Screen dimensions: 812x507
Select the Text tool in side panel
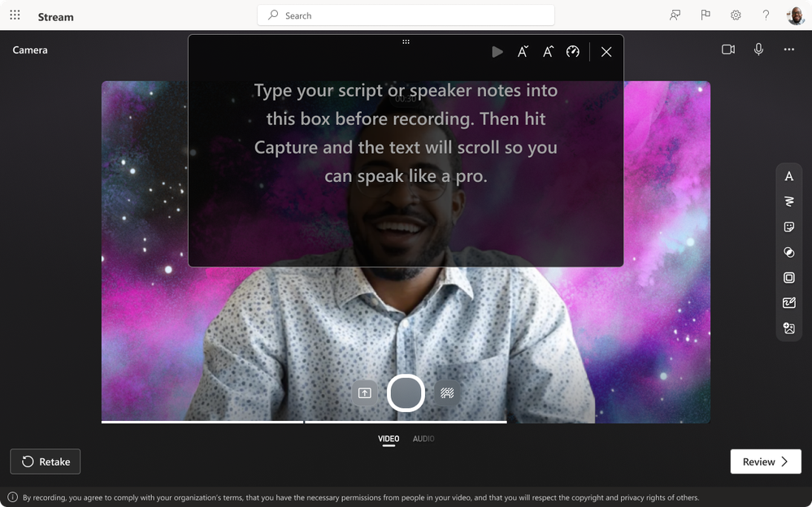point(788,176)
